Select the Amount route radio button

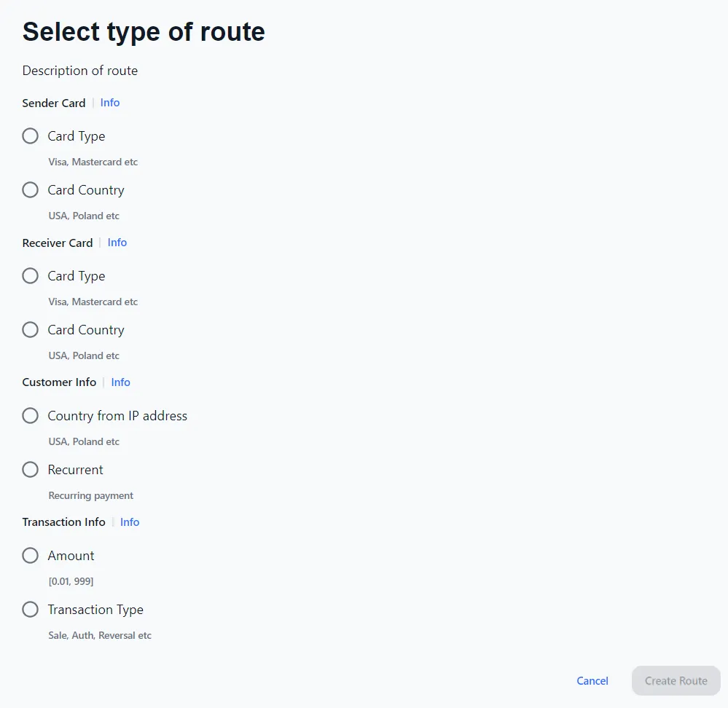(31, 556)
